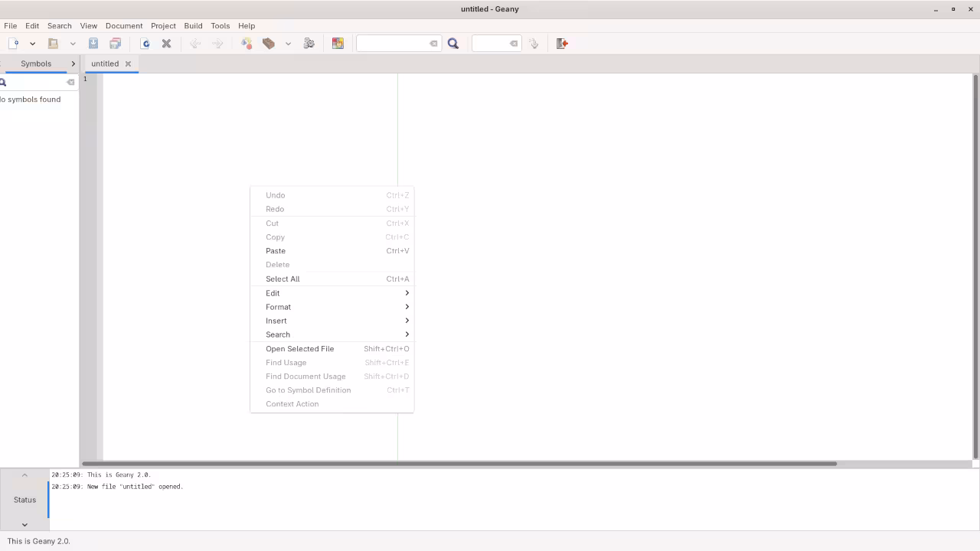The image size is (980, 551).
Task: Choose Open Selected File from context menu
Action: [x=332, y=349]
